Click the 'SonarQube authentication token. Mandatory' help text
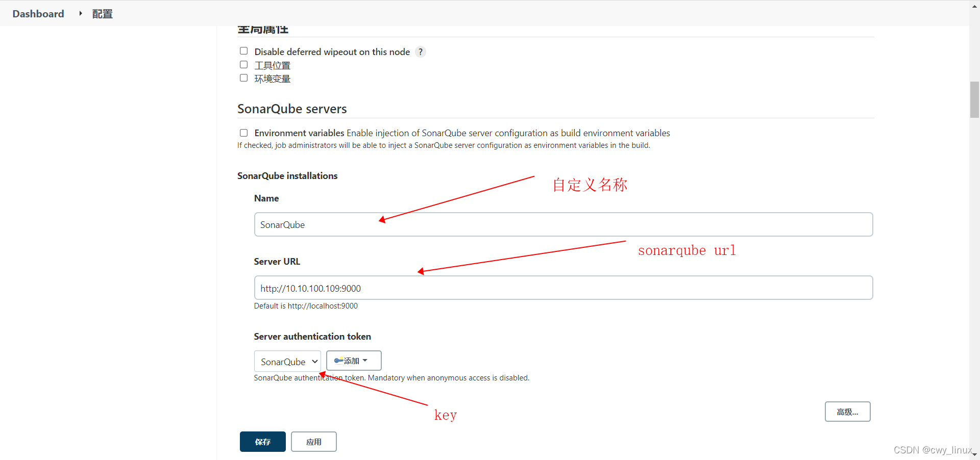Viewport: 980px width, 460px height. click(391, 378)
